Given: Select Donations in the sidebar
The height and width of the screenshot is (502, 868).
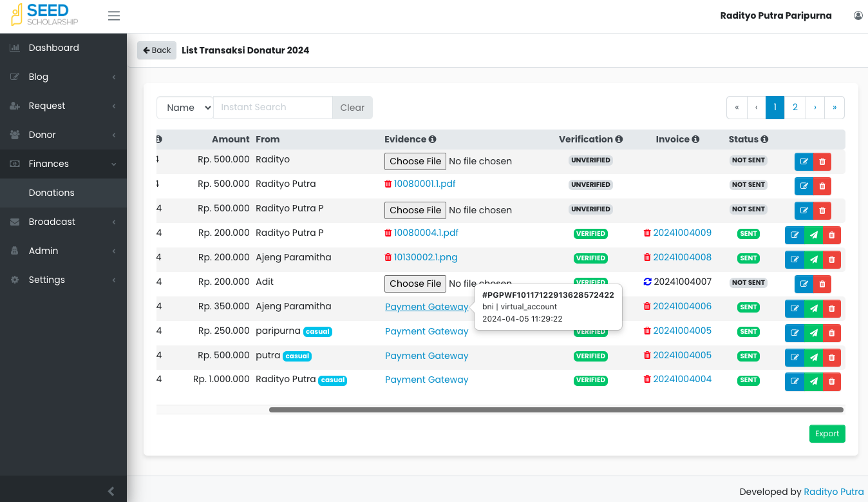Looking at the screenshot, I should [63, 193].
